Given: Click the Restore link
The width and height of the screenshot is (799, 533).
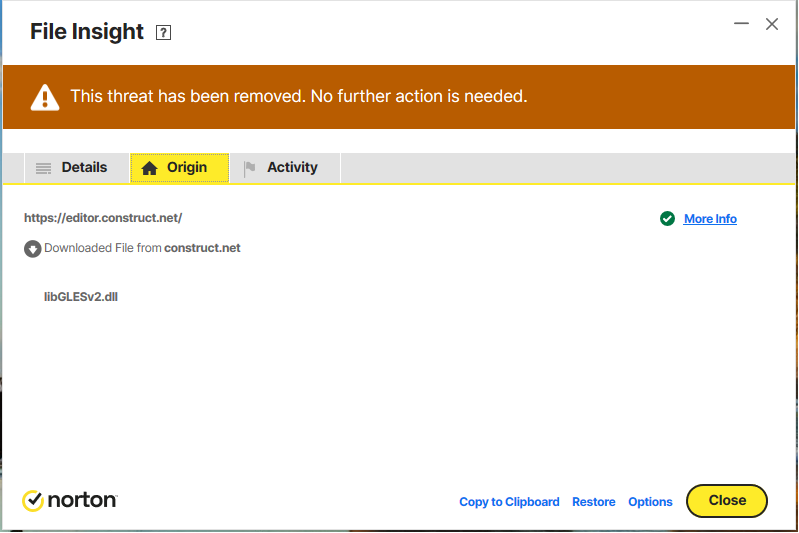Looking at the screenshot, I should tap(594, 502).
